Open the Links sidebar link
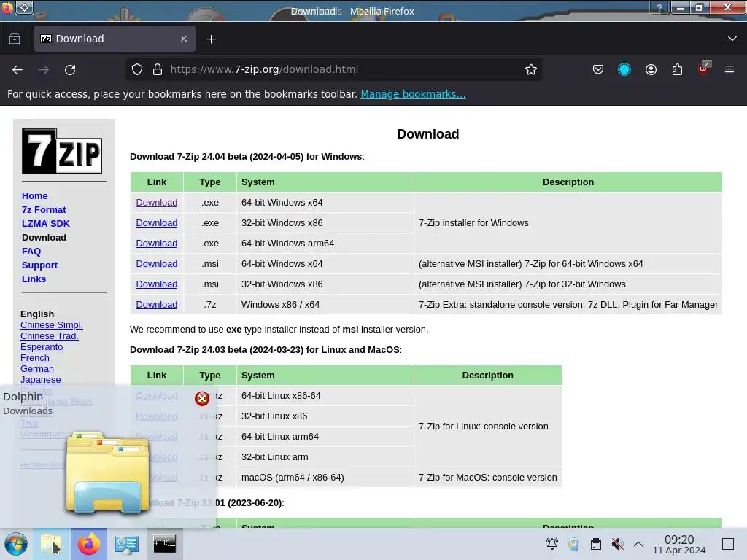The width and height of the screenshot is (747, 560). [x=34, y=279]
